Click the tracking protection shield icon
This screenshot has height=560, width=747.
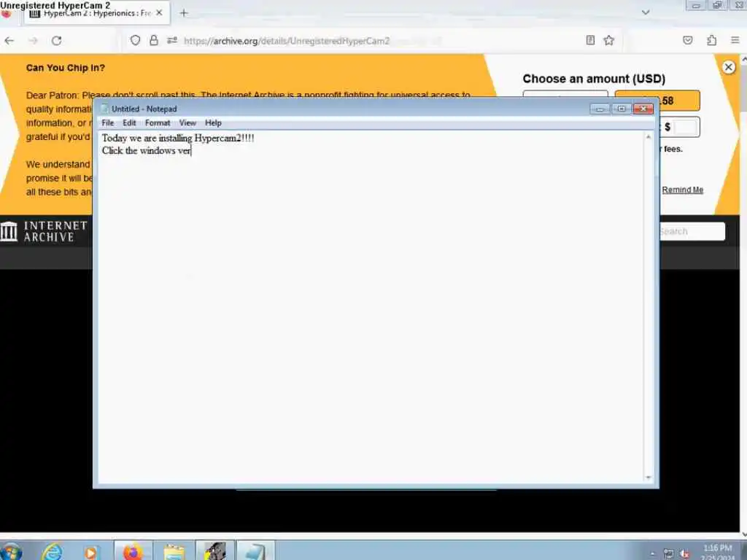coord(135,41)
